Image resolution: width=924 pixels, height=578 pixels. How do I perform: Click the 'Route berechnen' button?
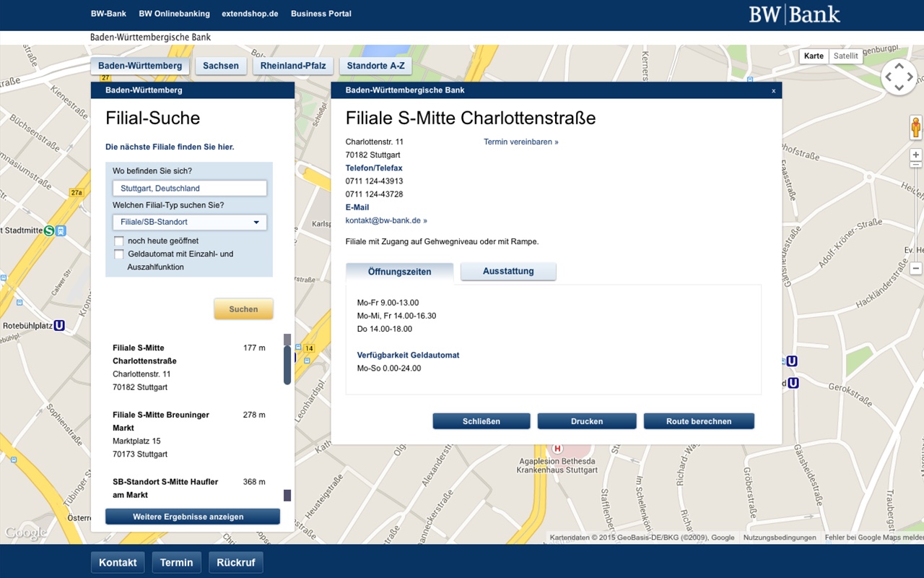tap(699, 421)
